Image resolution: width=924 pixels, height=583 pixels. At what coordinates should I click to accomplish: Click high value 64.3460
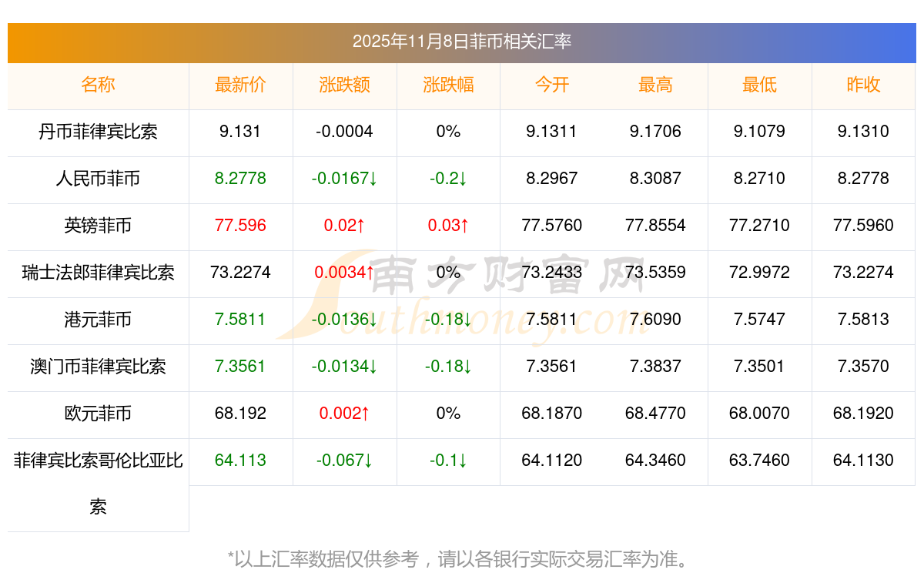pyautogui.click(x=655, y=461)
